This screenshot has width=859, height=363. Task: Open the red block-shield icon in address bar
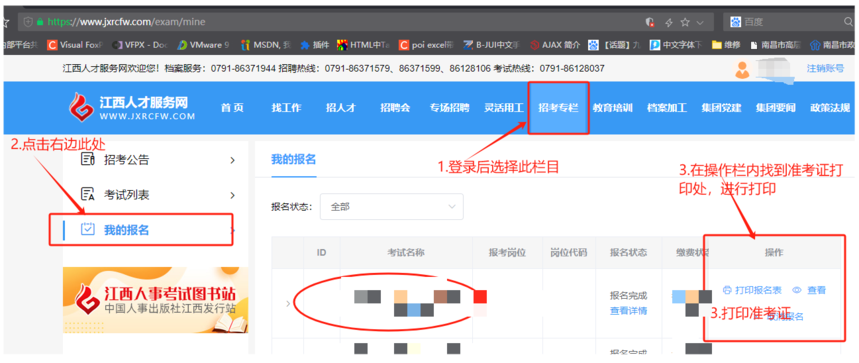(650, 22)
